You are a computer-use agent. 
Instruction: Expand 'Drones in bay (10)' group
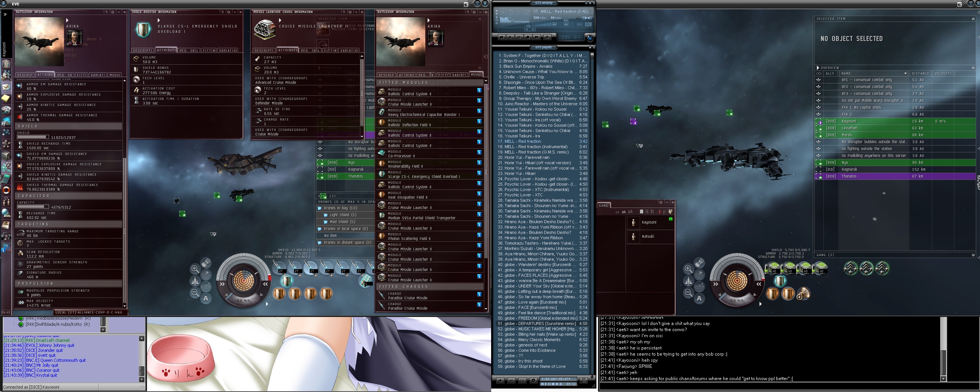pyautogui.click(x=320, y=208)
